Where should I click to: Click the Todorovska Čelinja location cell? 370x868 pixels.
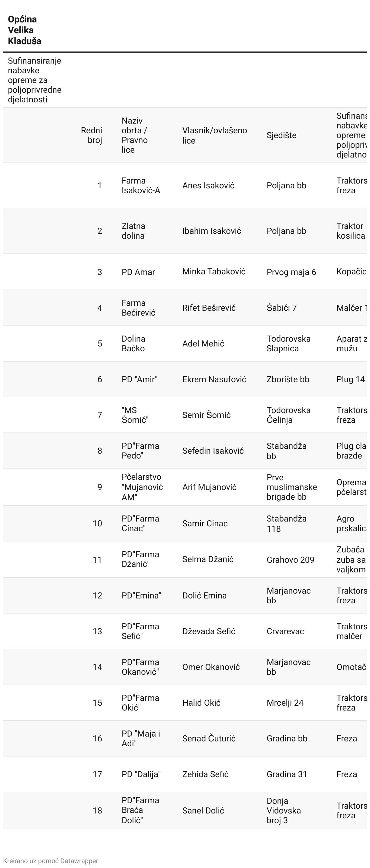click(x=288, y=415)
